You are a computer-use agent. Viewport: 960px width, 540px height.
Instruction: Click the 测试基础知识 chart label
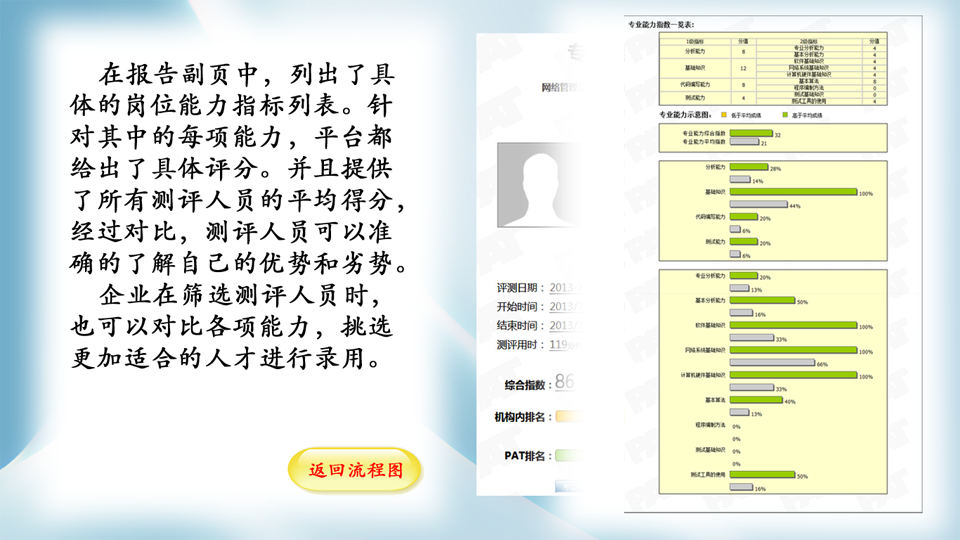tap(710, 450)
